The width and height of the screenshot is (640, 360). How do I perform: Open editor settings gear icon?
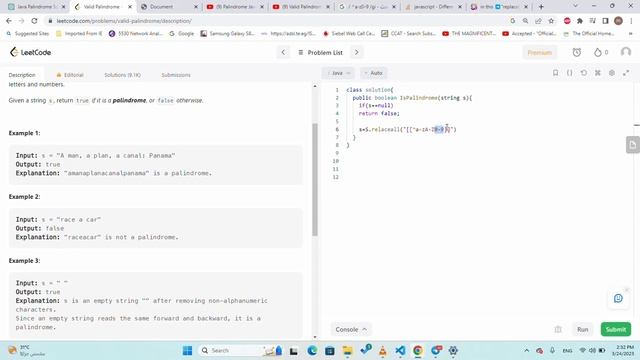click(x=611, y=73)
